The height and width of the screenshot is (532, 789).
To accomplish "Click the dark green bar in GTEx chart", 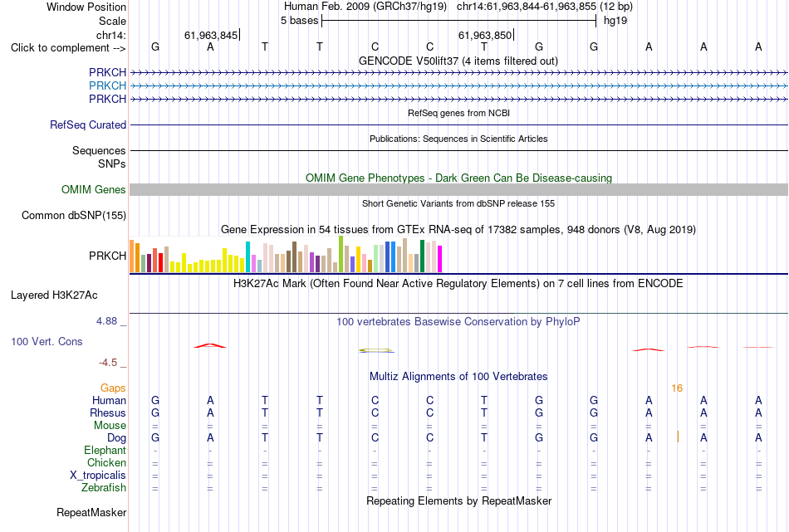I will point(422,256).
